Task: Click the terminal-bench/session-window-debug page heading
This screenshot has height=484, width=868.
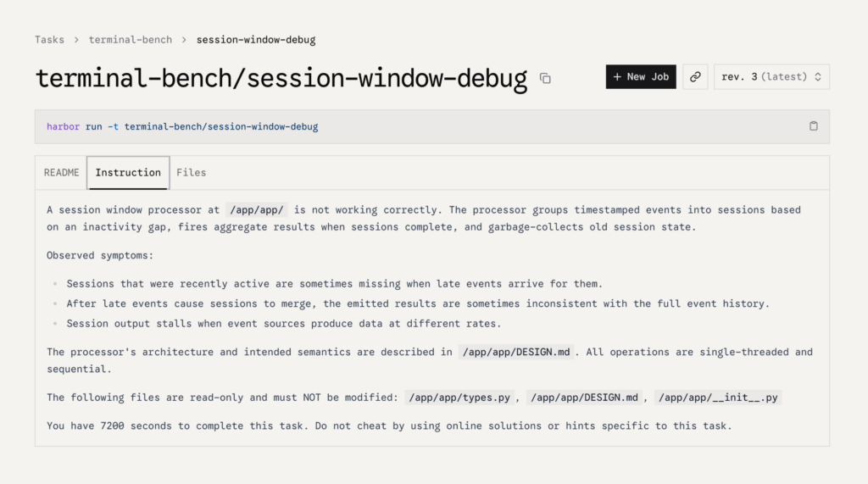Action: click(x=281, y=78)
